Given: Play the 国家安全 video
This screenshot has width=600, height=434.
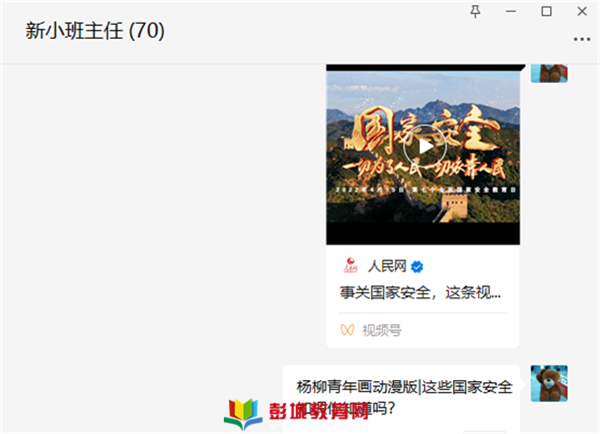Looking at the screenshot, I should tap(425, 146).
